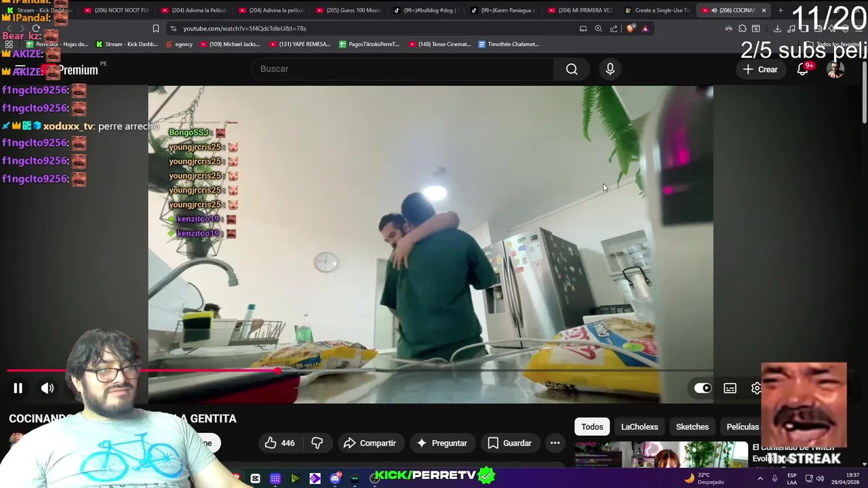Screen dimensions: 868x488
Task: Switch to the '(99+)Karen Paniagua' tab
Action: (x=503, y=10)
